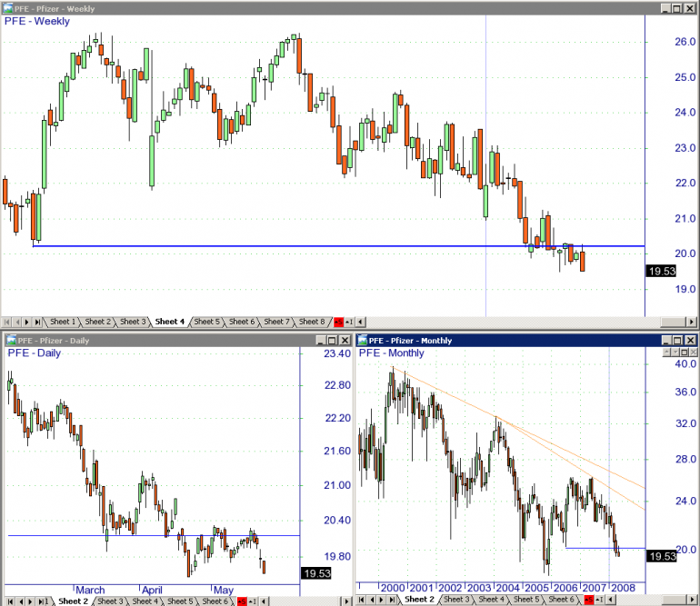700x606 pixels.
Task: Open Sheet 8 tab in Weekly window
Action: click(312, 322)
